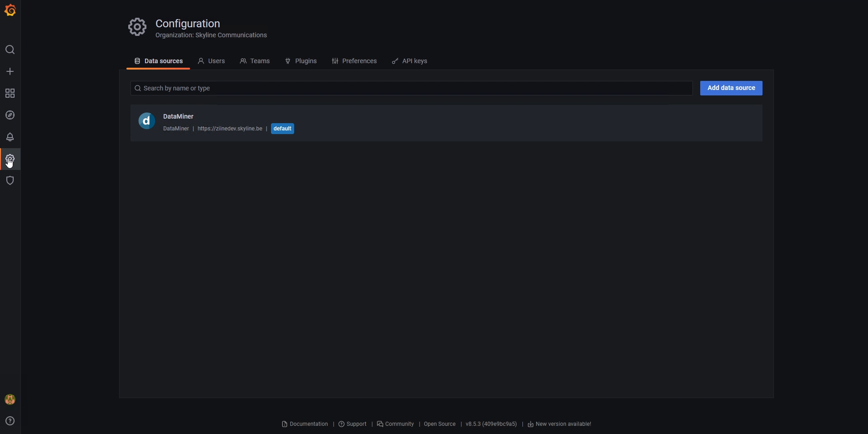Open the Alerting bell icon
This screenshot has height=434, width=868.
10,137
